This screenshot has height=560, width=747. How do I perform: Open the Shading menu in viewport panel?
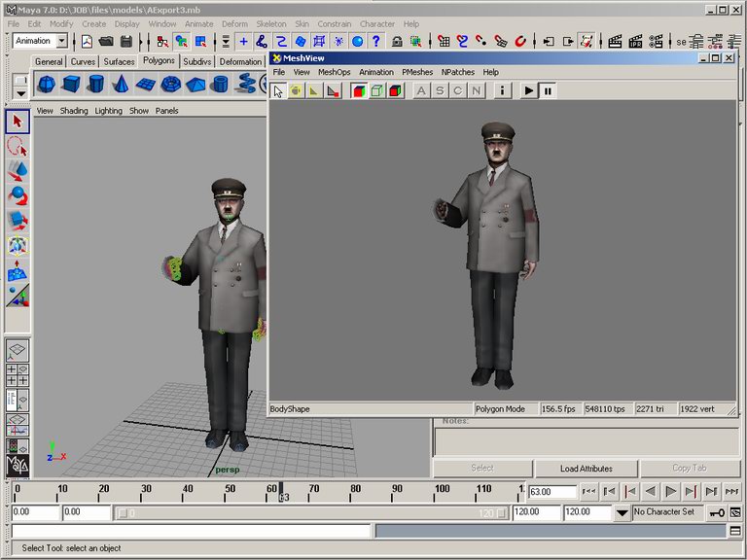(74, 111)
